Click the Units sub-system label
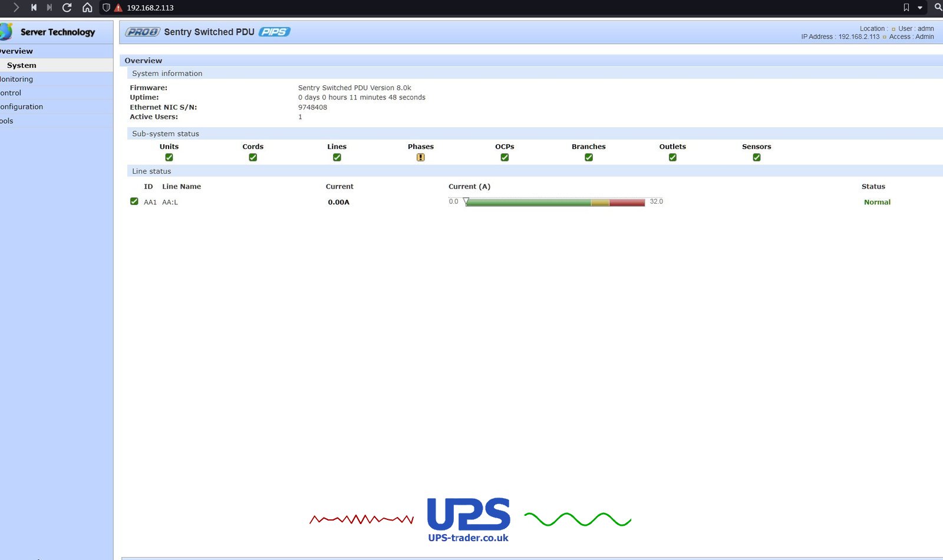943x560 pixels. click(169, 147)
